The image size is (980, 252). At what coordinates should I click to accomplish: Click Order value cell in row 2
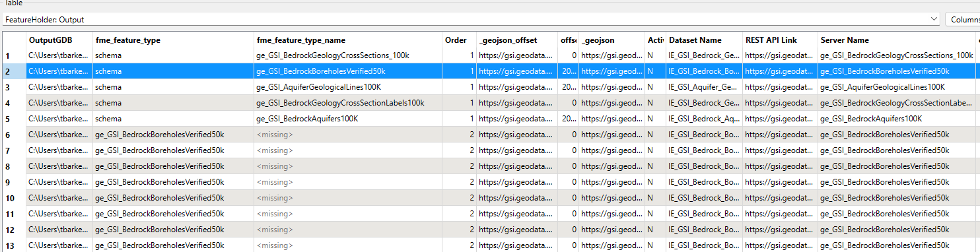(460, 71)
